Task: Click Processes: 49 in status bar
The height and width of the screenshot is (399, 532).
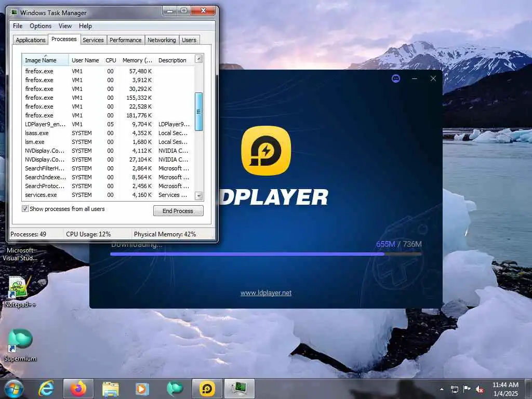Action: coord(28,234)
